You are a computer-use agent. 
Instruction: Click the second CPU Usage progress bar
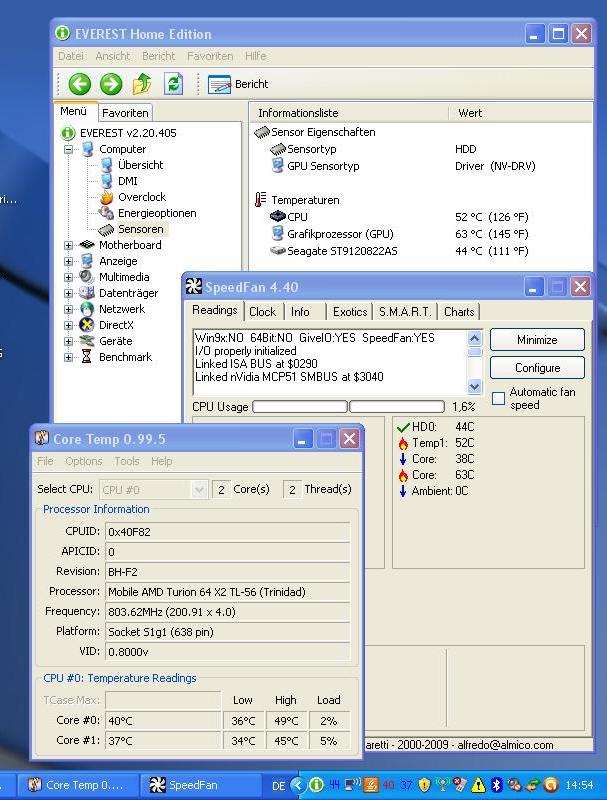397,407
